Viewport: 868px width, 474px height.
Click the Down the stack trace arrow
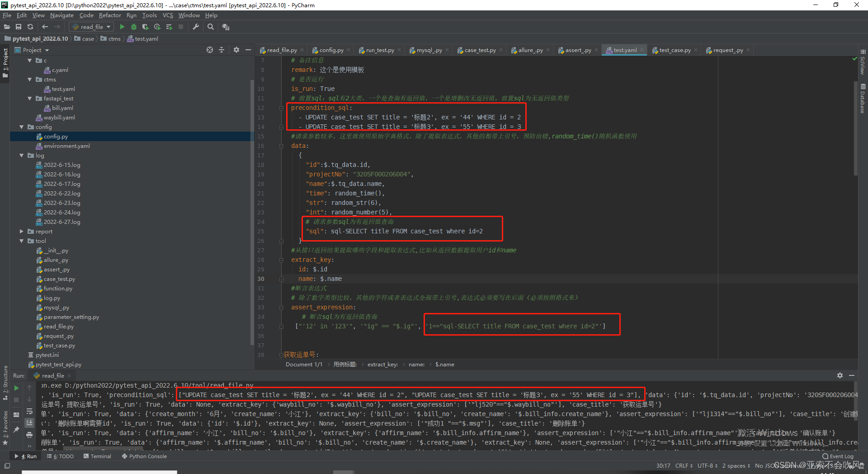(29, 399)
